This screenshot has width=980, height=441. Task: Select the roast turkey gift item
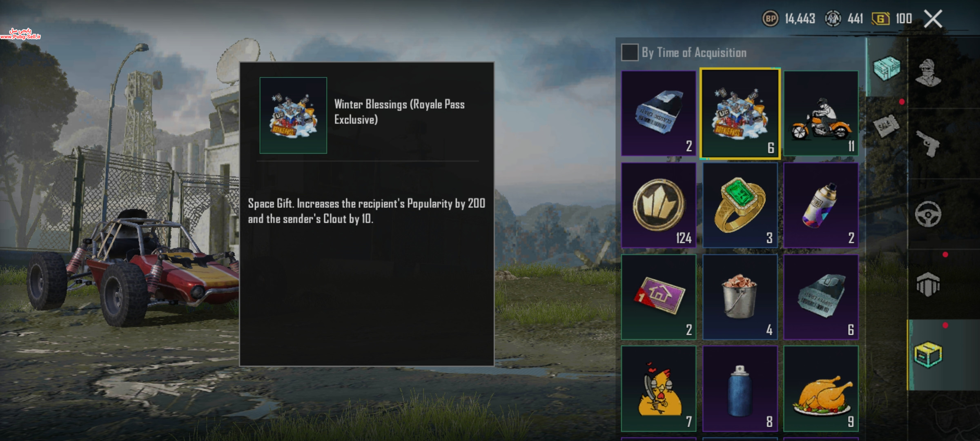821,389
